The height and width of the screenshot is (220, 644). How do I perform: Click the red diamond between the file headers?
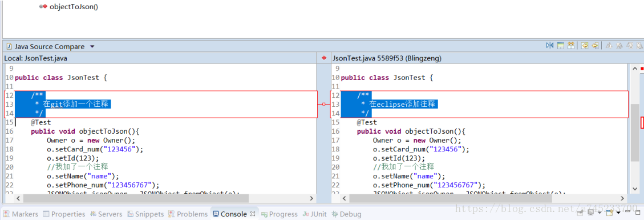[323, 58]
